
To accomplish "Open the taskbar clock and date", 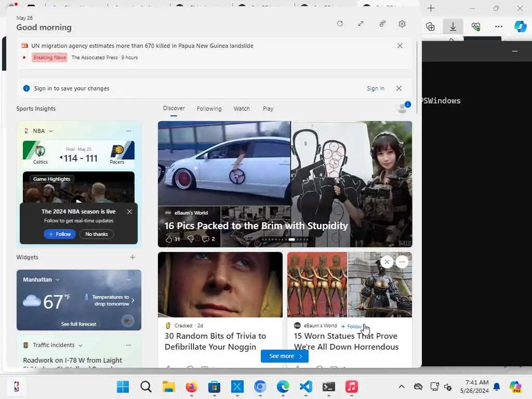I will 474,387.
